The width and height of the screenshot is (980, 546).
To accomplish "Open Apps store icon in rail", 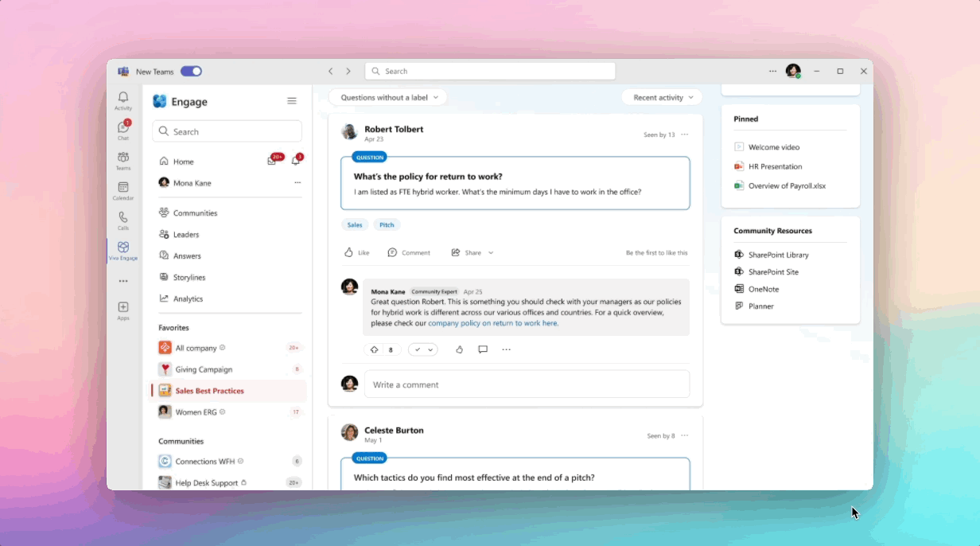I will pos(123,310).
